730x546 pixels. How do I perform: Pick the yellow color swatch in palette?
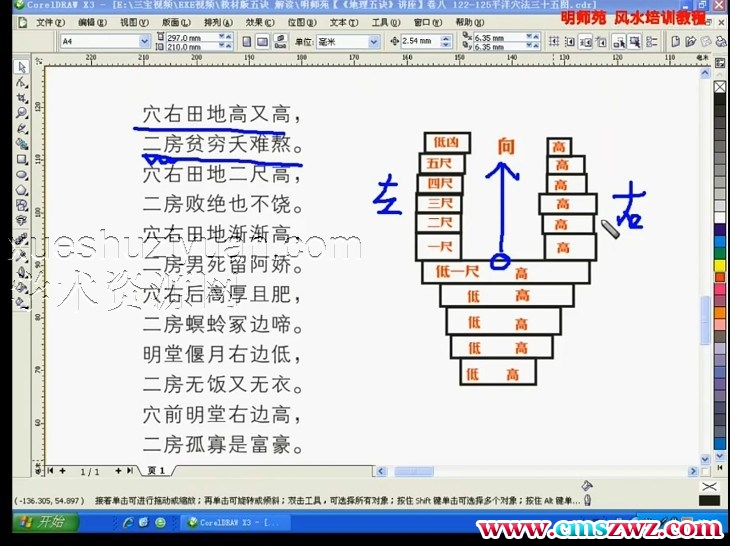[x=720, y=266]
